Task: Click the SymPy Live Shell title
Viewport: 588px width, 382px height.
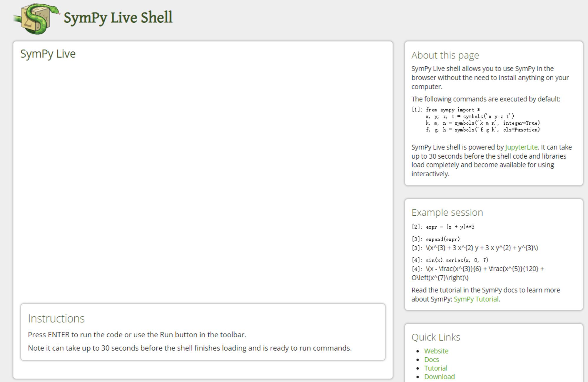Action: [x=118, y=18]
